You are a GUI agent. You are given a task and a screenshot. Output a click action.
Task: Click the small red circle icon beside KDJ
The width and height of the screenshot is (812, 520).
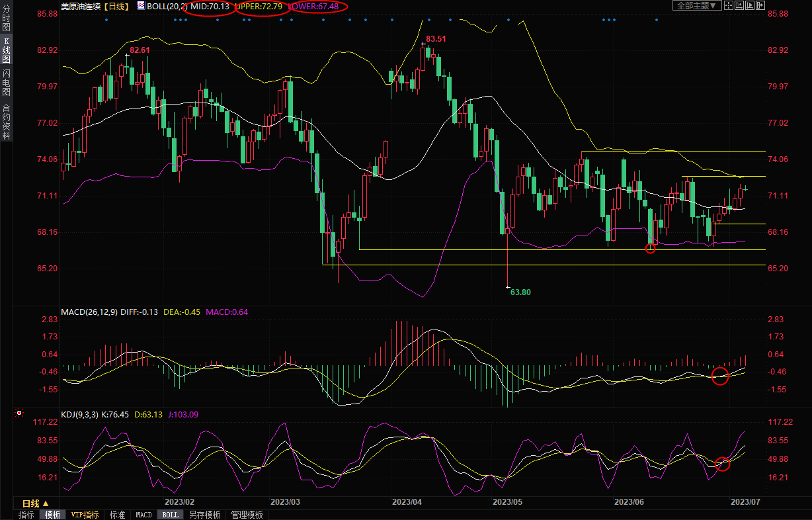19,413
